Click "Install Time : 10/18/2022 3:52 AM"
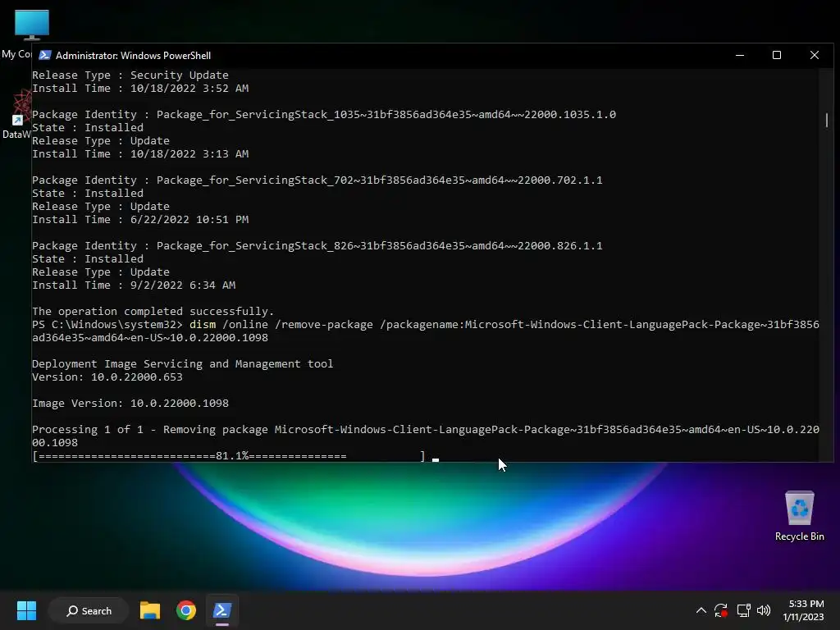 point(140,88)
